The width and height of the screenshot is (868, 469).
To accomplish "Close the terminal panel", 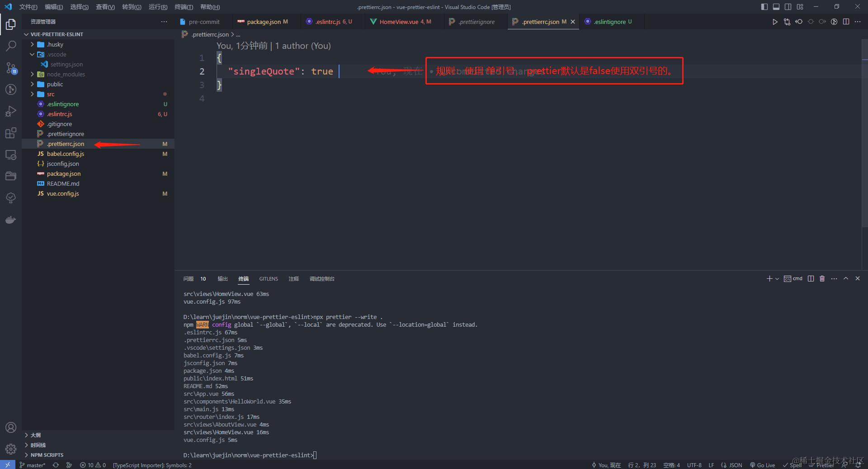I will click(x=858, y=279).
